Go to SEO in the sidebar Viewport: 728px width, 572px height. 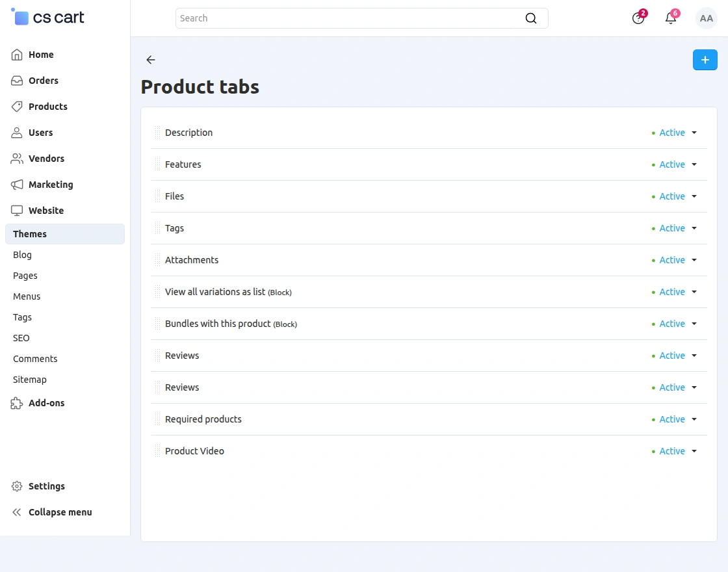click(21, 338)
